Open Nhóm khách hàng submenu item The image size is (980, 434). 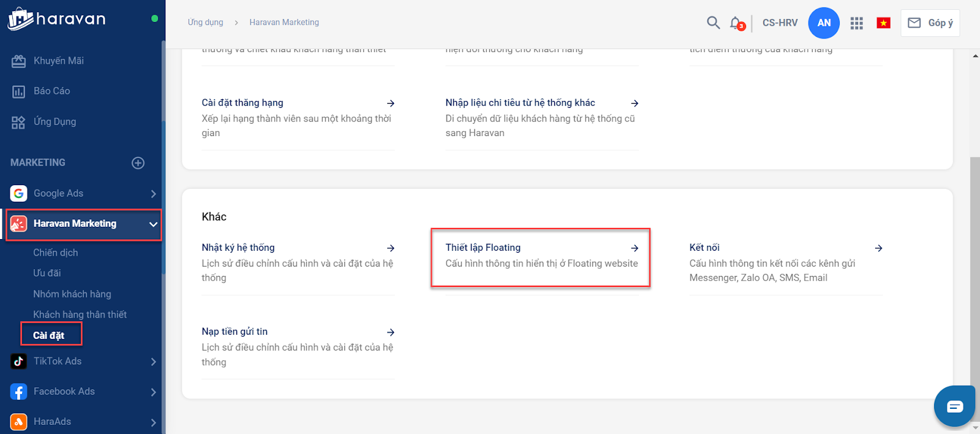[72, 294]
